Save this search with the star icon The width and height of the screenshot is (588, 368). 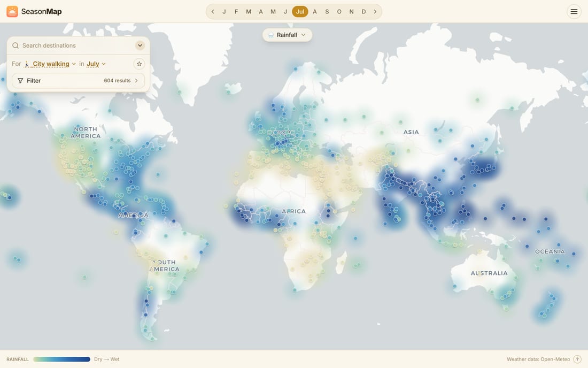[139, 64]
